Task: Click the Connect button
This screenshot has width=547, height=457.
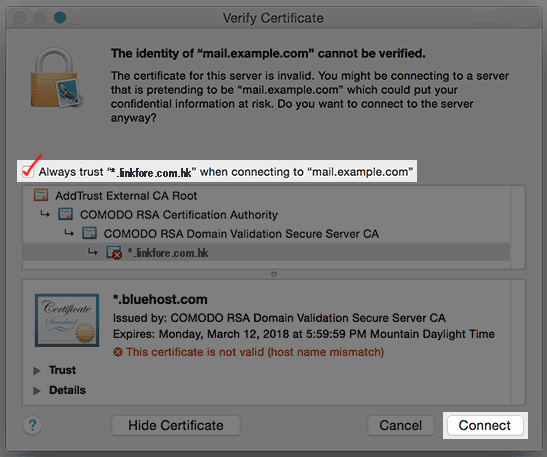Action: click(x=485, y=425)
